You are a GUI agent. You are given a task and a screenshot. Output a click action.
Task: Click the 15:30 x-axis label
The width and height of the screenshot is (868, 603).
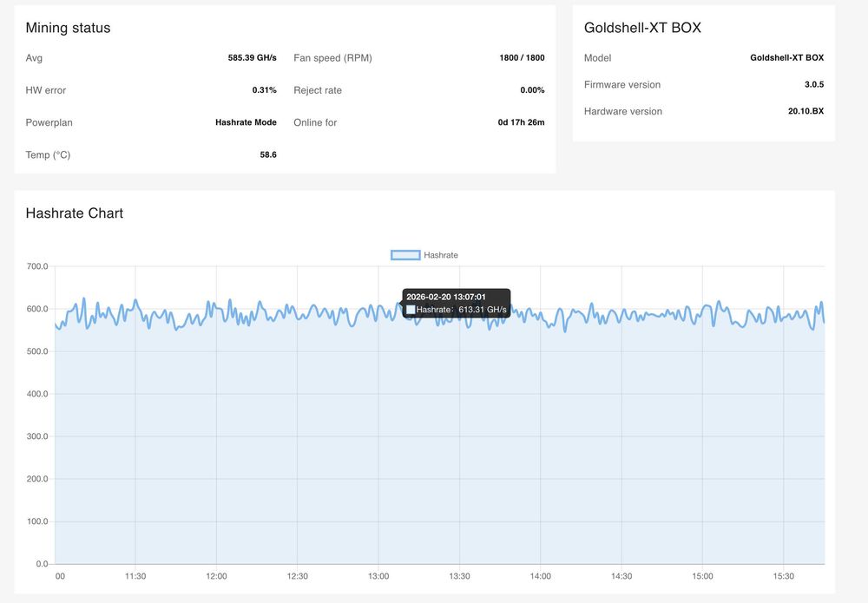click(x=783, y=576)
